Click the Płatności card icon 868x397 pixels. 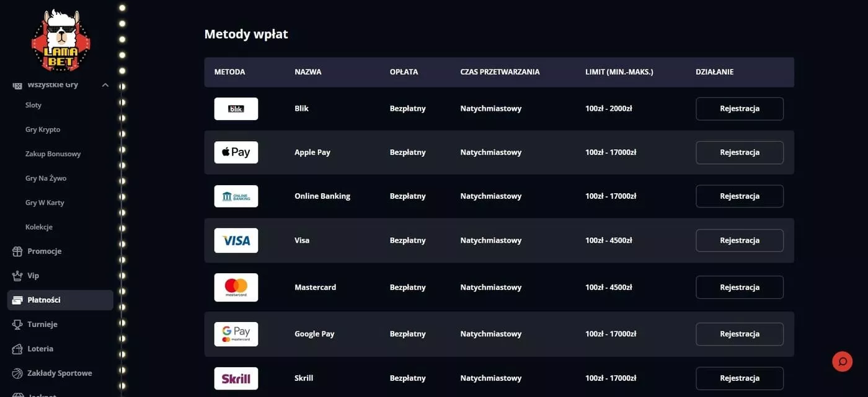click(17, 300)
